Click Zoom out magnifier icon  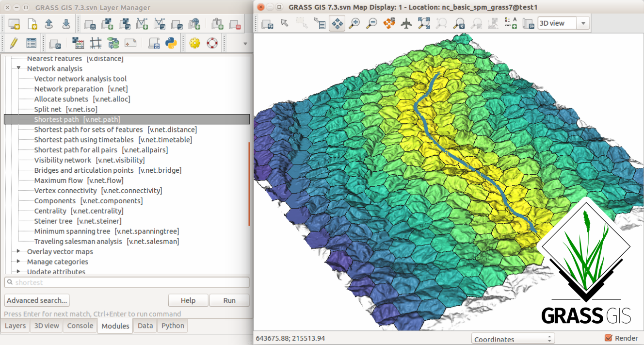[372, 23]
